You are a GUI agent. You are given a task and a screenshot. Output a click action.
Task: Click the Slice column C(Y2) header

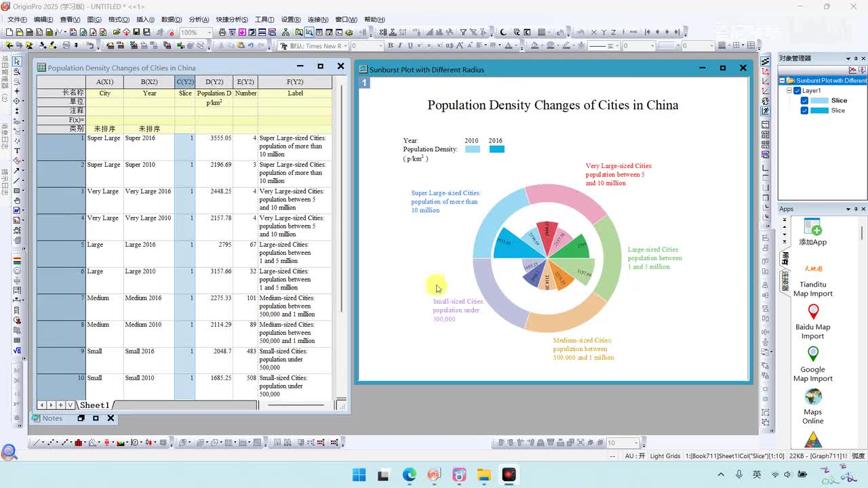[184, 82]
